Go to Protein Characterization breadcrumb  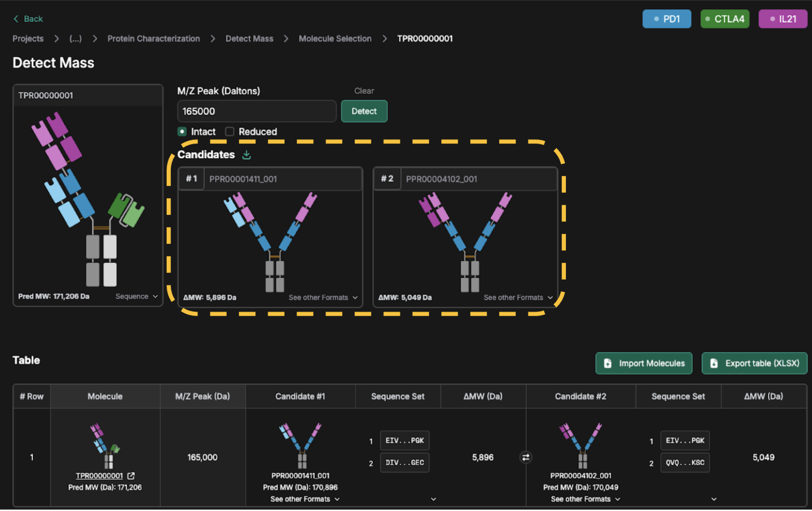[x=154, y=39]
